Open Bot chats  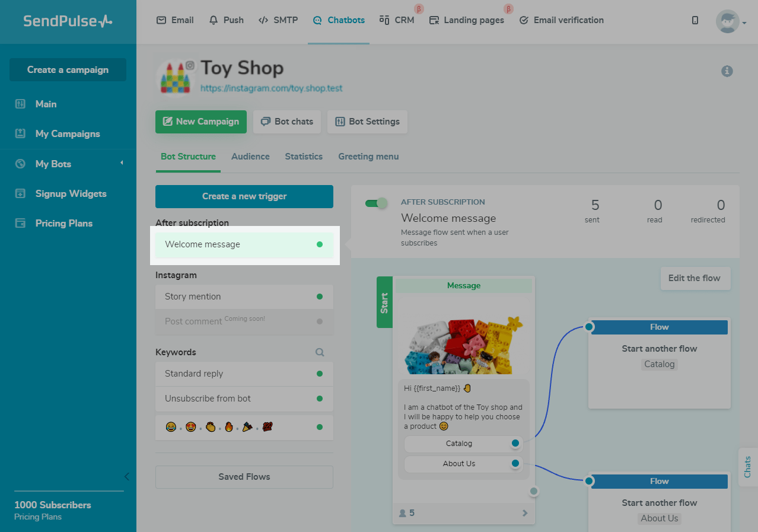pos(287,122)
